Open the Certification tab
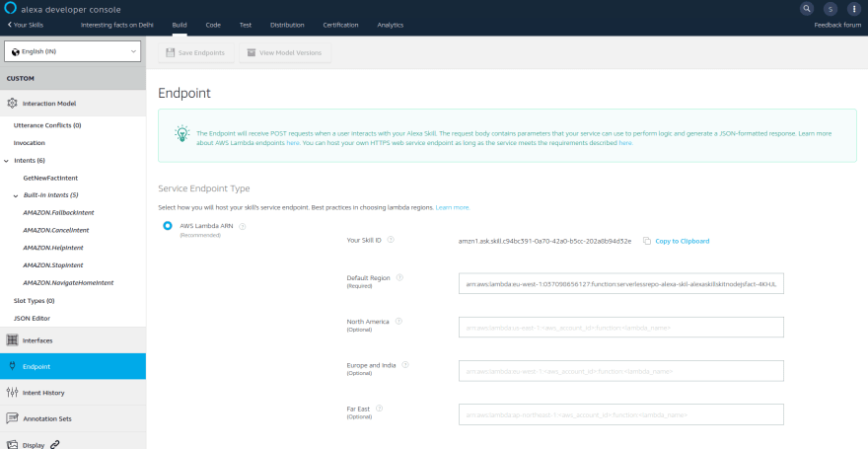 340,25
